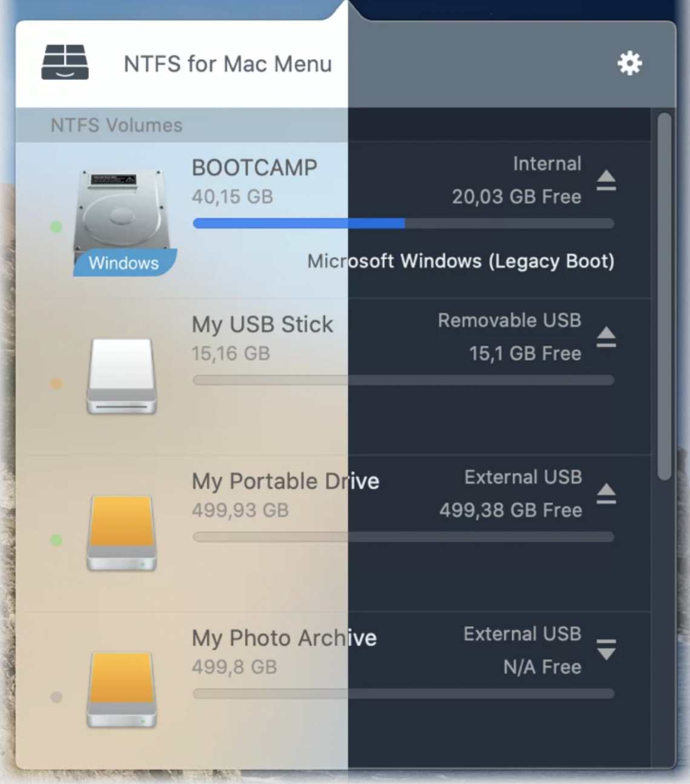The width and height of the screenshot is (690, 784).
Task: Open settings with the gear icon
Action: [629, 63]
